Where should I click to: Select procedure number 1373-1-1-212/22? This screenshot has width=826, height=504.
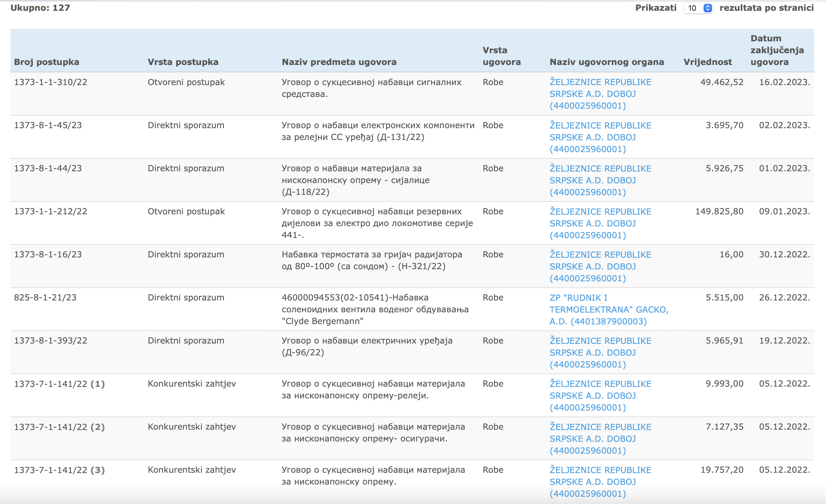(50, 211)
